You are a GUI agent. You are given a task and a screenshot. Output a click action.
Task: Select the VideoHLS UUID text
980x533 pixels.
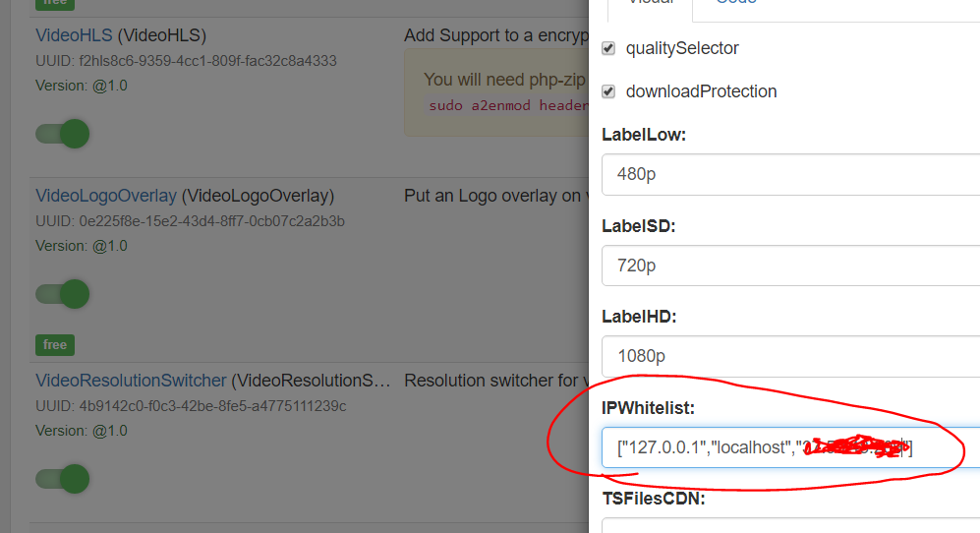[186, 61]
